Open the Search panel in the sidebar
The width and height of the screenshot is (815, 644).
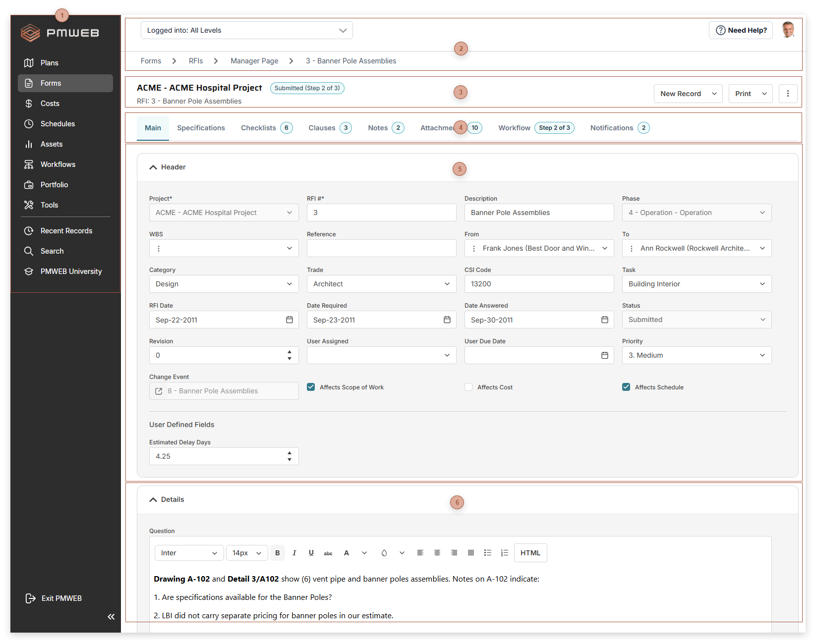51,251
